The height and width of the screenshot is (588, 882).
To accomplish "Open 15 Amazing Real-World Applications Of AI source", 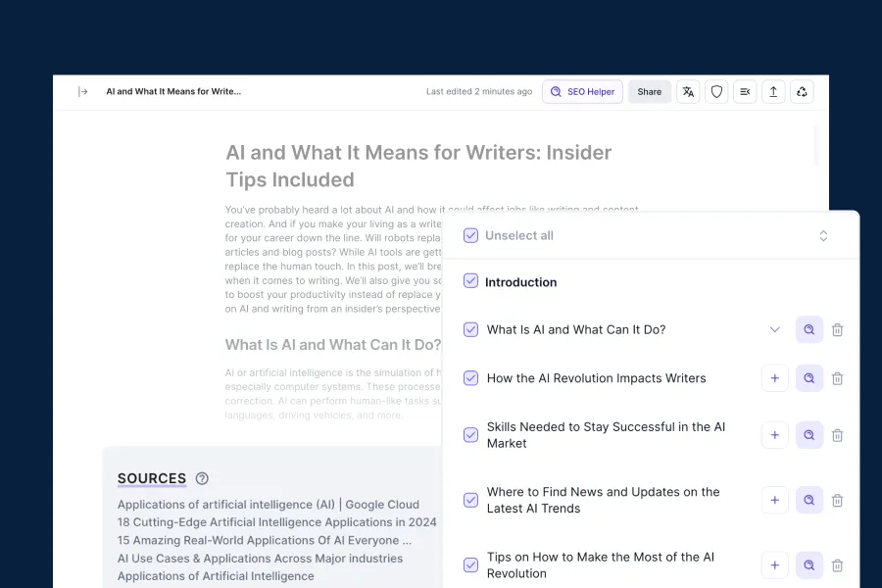I will 265,540.
